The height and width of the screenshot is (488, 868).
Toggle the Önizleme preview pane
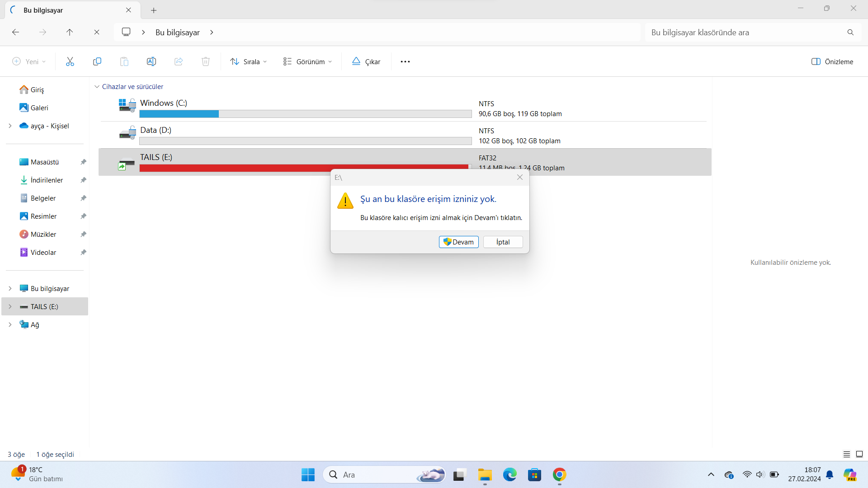[832, 61]
